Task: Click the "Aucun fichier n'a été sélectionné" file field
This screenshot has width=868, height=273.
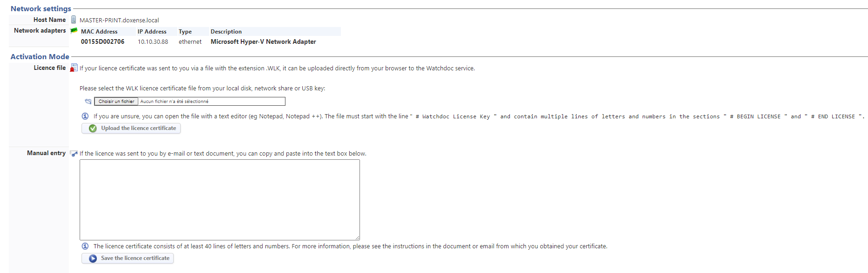Action: (211, 101)
